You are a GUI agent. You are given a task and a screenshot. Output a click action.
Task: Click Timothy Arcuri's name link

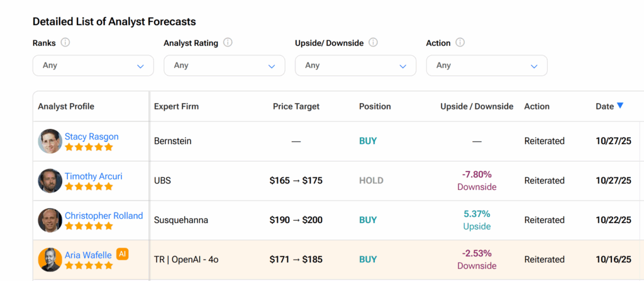(93, 176)
